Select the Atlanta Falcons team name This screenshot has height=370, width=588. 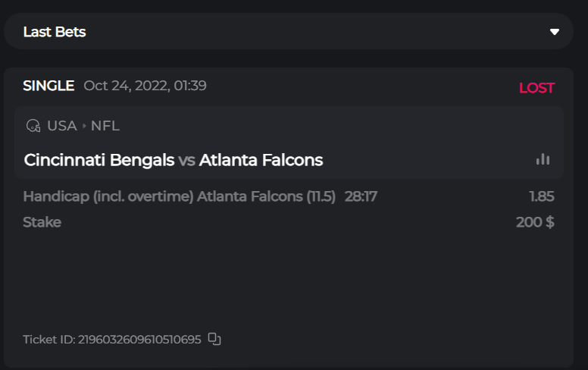pyautogui.click(x=261, y=160)
